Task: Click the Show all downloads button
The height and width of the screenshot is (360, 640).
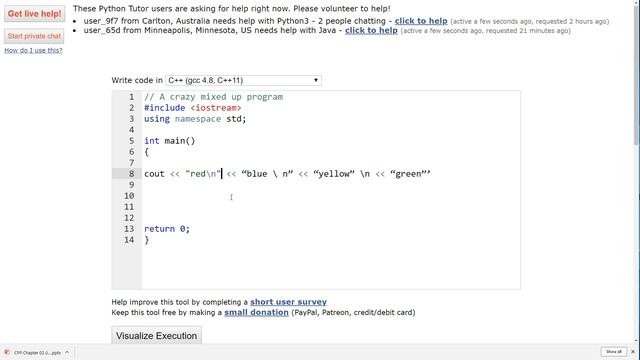Action: click(613, 351)
